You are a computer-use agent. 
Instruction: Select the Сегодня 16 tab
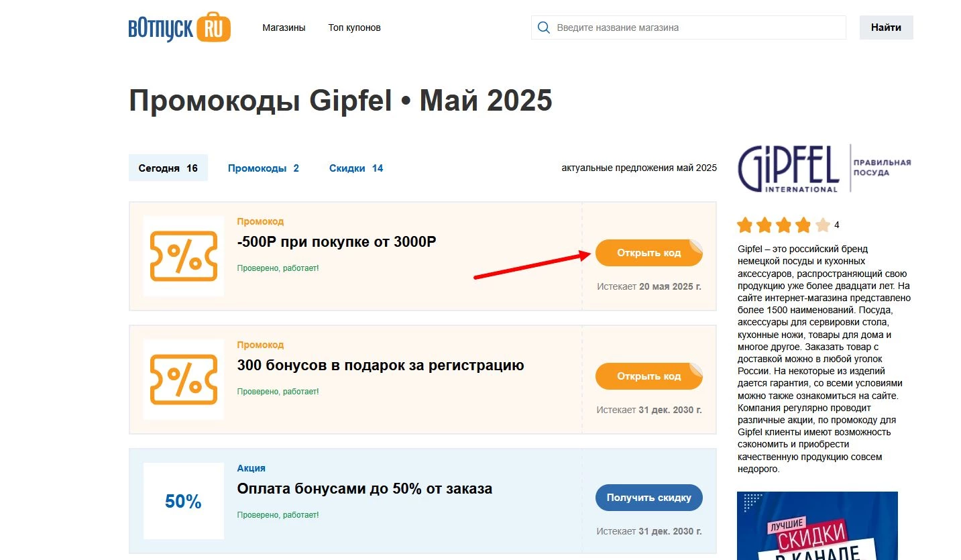168,168
